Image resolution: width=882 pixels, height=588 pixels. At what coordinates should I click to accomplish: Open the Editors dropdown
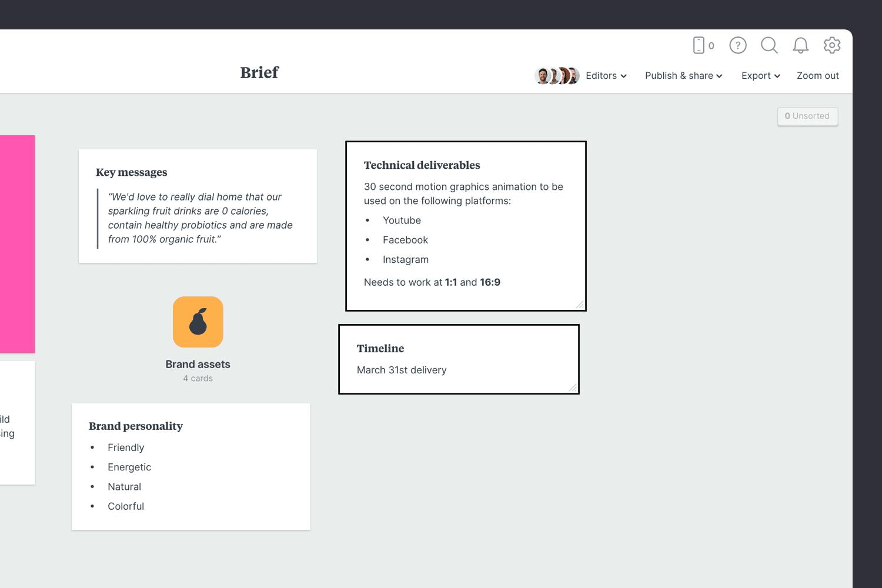point(605,75)
